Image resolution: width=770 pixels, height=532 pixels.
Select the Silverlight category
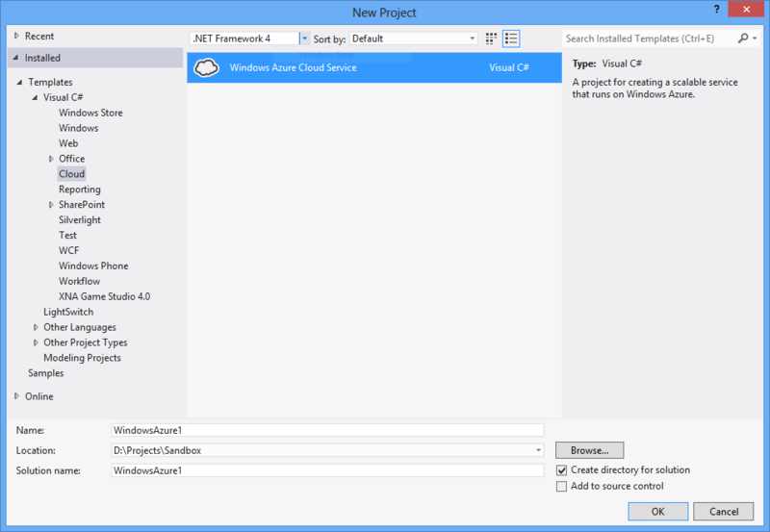click(x=80, y=220)
